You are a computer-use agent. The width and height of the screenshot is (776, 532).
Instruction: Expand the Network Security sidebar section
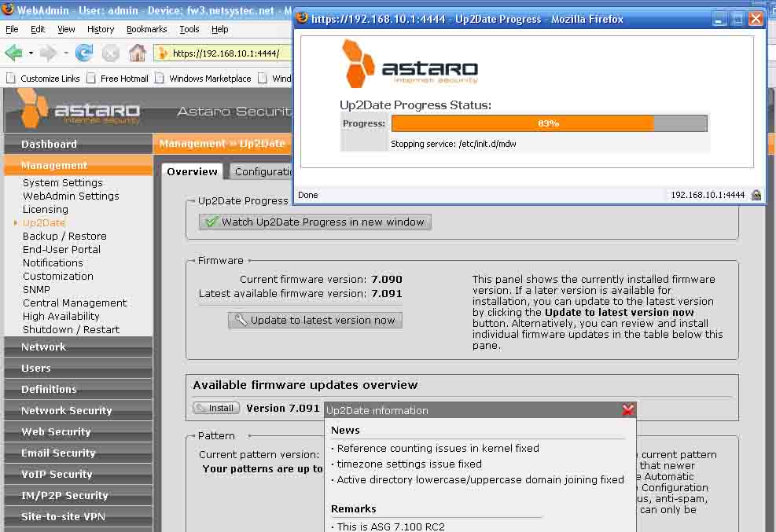tap(78, 411)
